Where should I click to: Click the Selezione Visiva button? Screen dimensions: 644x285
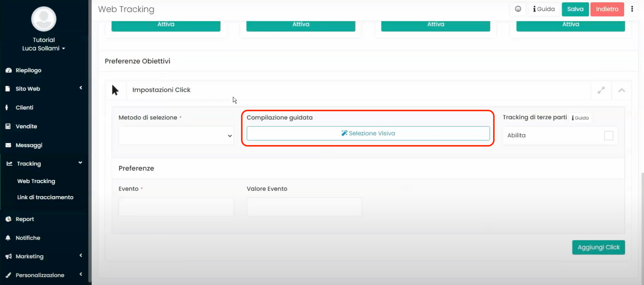[368, 133]
